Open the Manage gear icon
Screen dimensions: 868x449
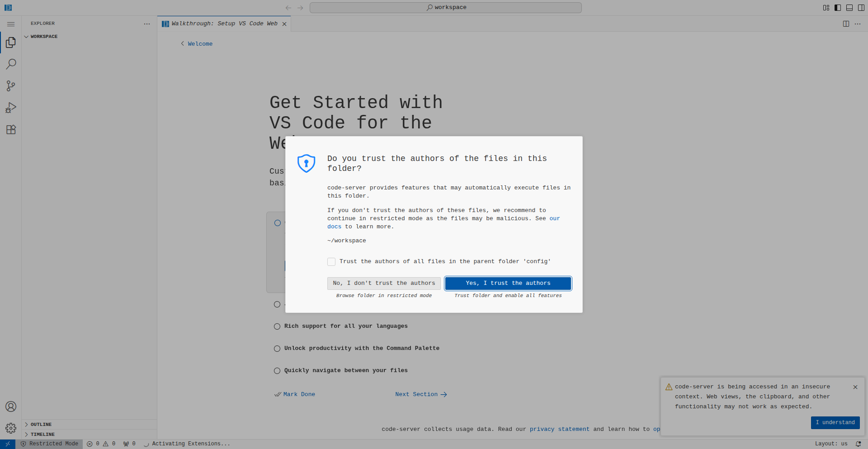pyautogui.click(x=11, y=428)
